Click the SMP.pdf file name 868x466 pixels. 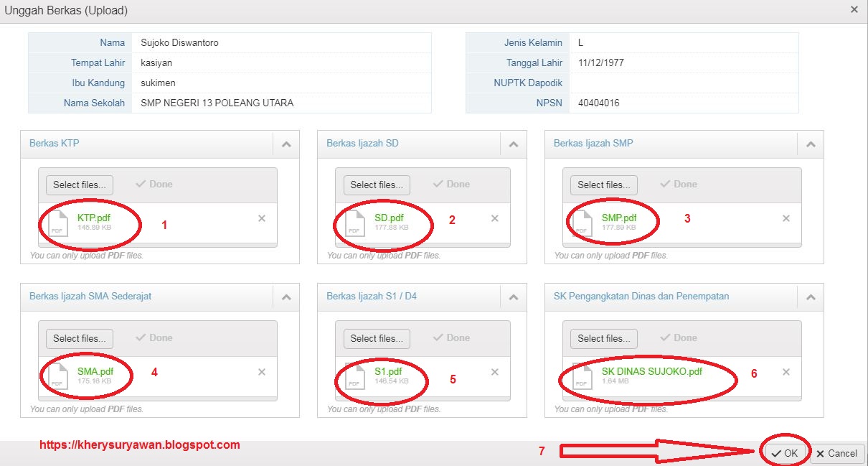pos(619,218)
